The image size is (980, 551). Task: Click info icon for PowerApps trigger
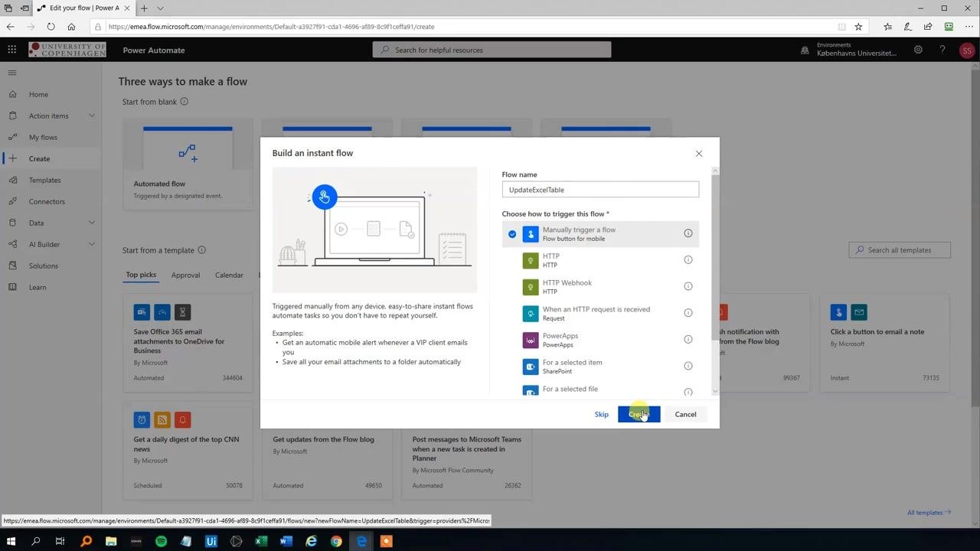click(688, 340)
